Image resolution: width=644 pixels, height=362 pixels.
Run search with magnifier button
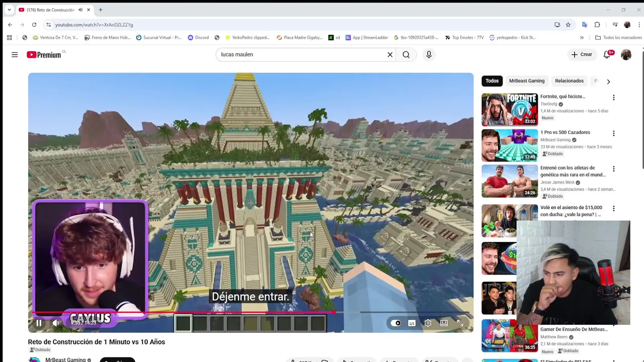406,54
